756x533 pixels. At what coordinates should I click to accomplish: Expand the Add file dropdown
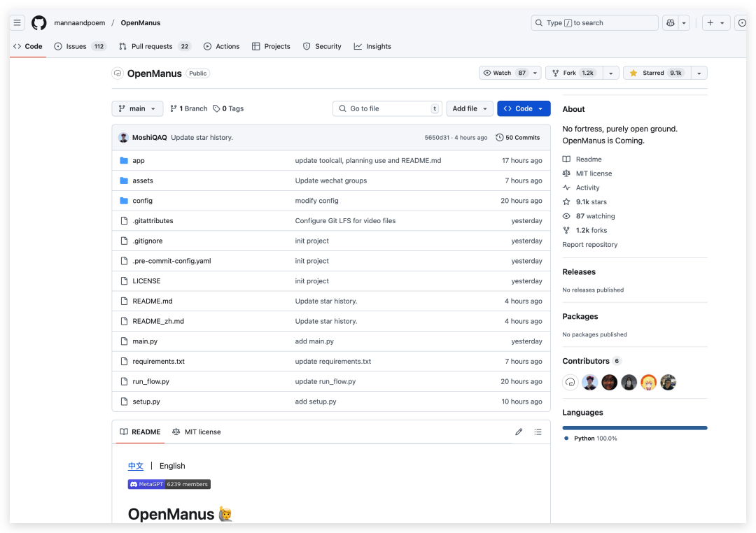click(x=469, y=108)
